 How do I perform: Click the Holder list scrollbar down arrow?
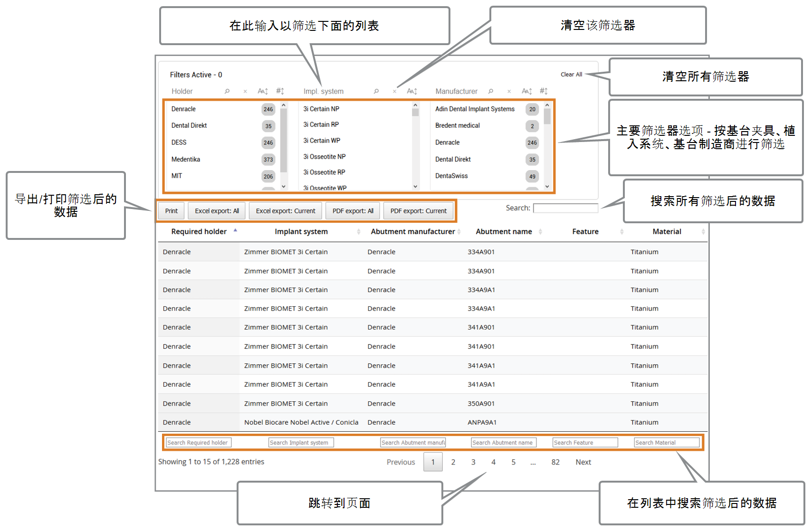tap(284, 187)
